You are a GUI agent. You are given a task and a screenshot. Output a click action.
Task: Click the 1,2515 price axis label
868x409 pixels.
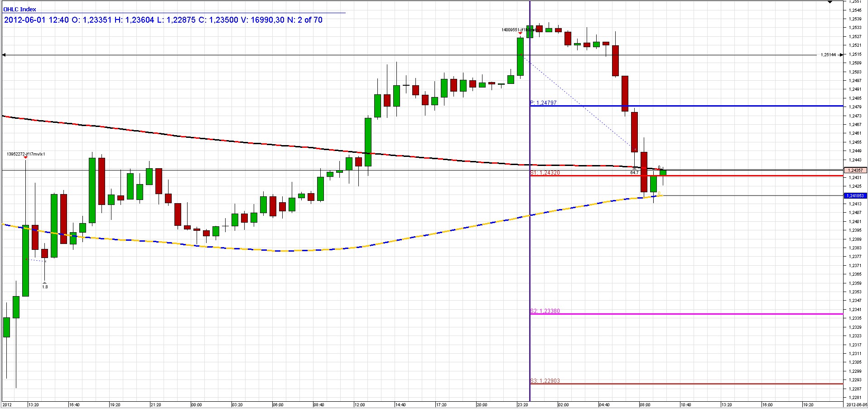(855, 54)
